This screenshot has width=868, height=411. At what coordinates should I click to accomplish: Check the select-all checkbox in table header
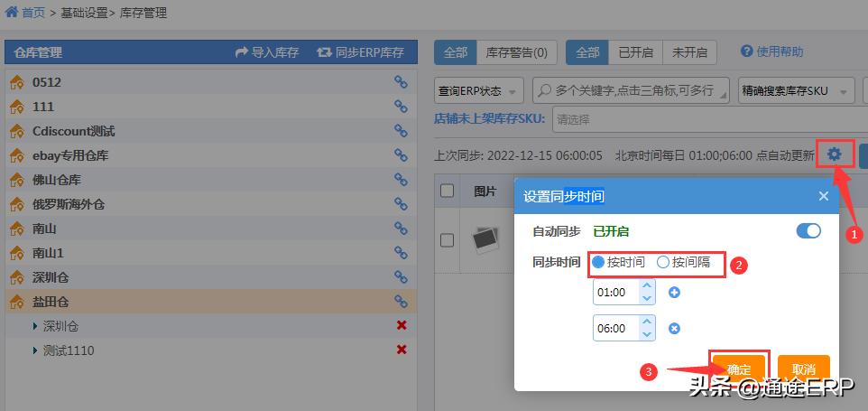coord(447,191)
